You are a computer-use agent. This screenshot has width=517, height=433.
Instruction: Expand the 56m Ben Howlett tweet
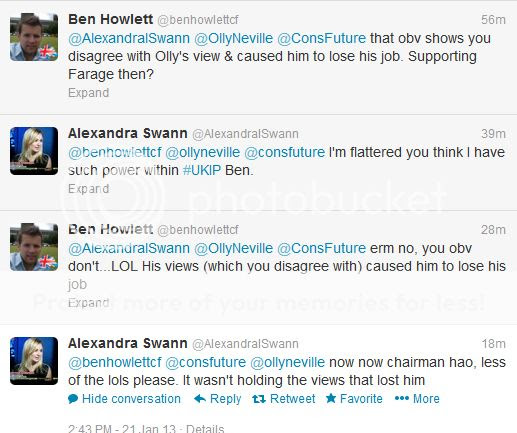[x=89, y=93]
